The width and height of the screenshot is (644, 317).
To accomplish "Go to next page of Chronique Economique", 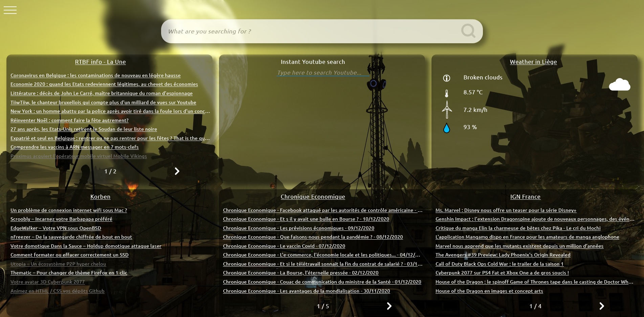I will pyautogui.click(x=389, y=306).
